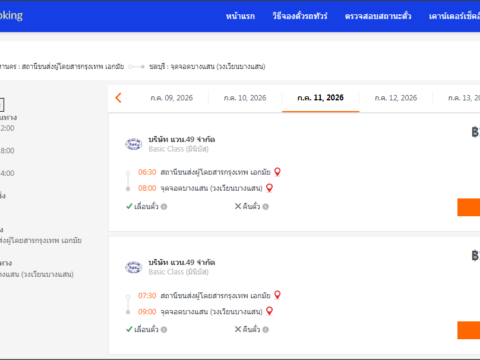Screen dimensions: 480x360
Task: Open หน้าแรก in the top navigation
Action: point(240,16)
